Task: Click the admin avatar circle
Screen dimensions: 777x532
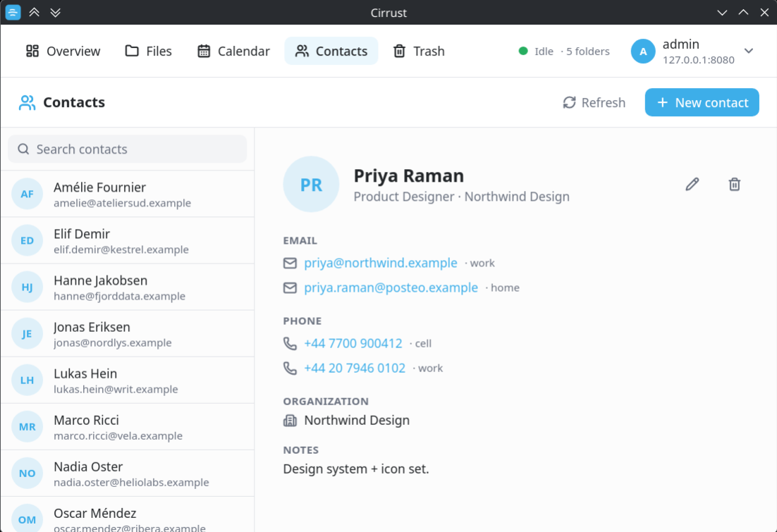Action: (x=643, y=51)
